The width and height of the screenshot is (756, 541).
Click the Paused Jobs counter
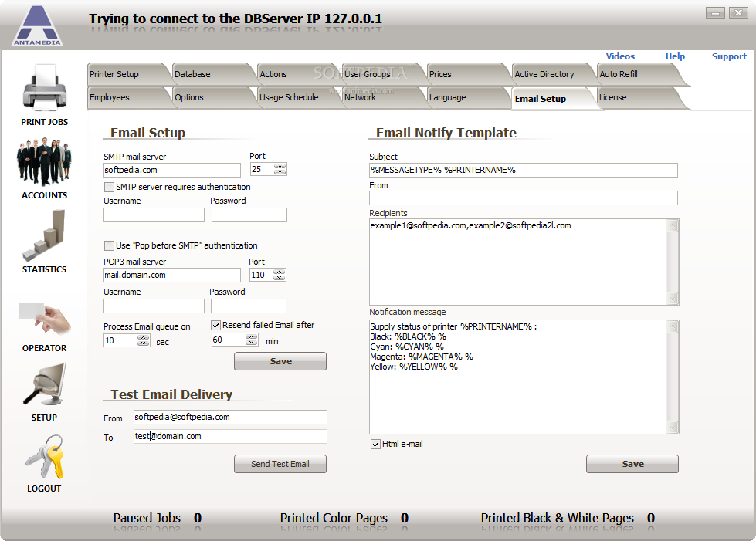coord(158,519)
